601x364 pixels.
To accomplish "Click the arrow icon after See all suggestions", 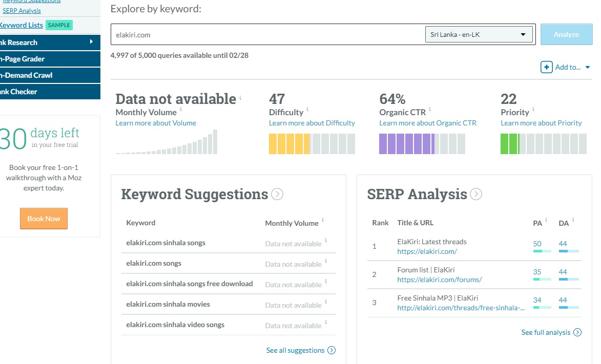I will pyautogui.click(x=331, y=350).
